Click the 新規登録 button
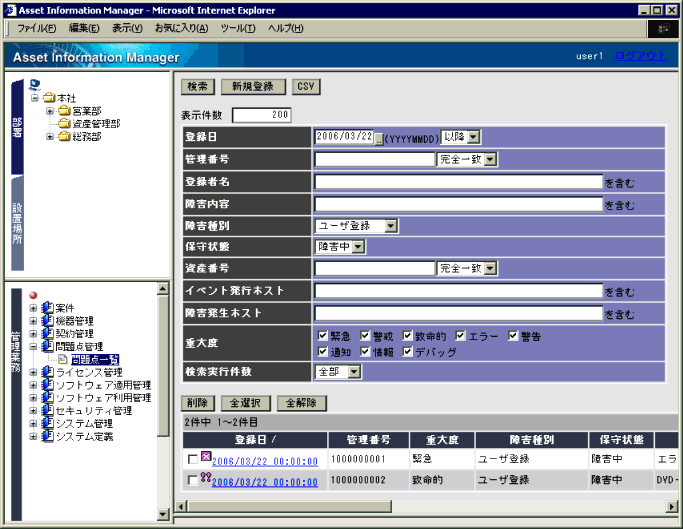Image resolution: width=683 pixels, height=529 pixels. pyautogui.click(x=253, y=87)
